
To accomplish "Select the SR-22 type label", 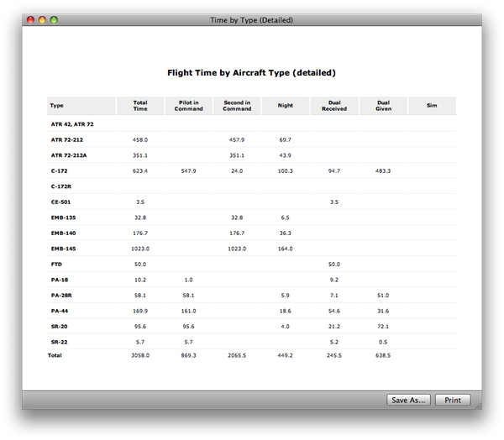I will click(x=59, y=342).
